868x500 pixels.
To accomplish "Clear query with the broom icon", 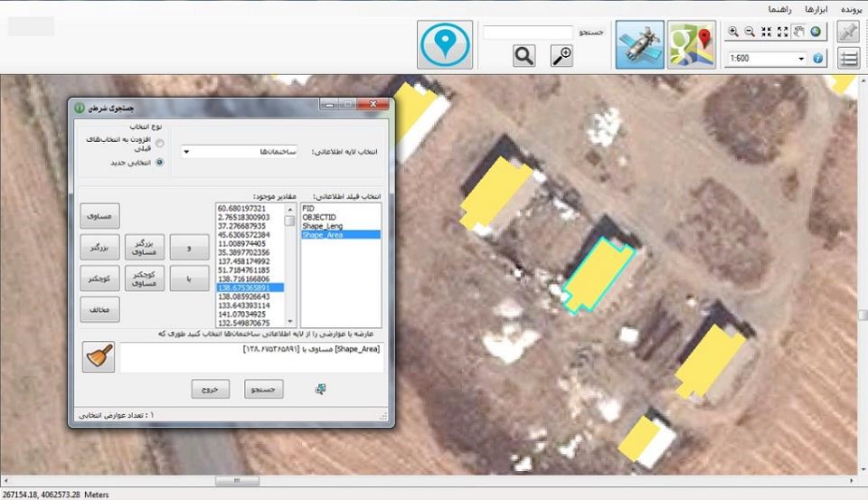I will [99, 356].
